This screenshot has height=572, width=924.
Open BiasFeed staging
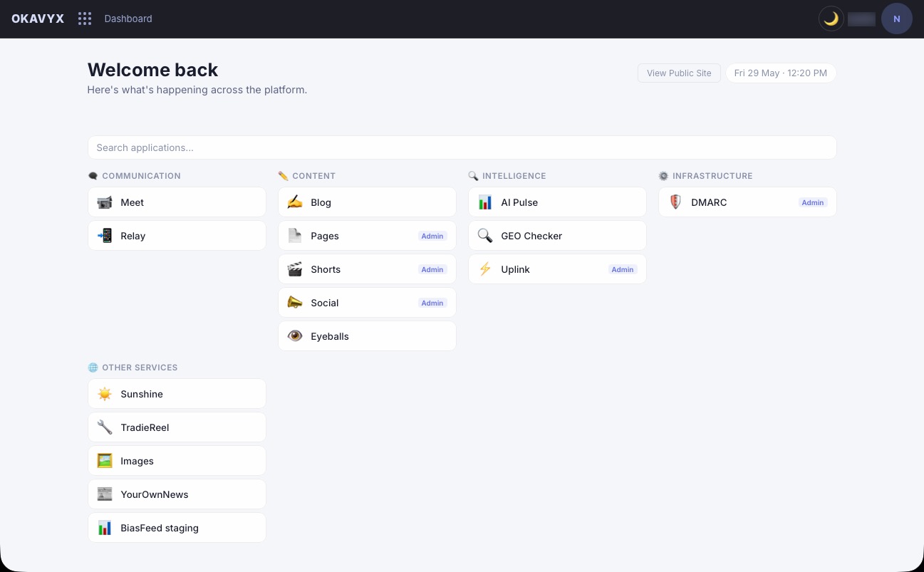pos(177,528)
